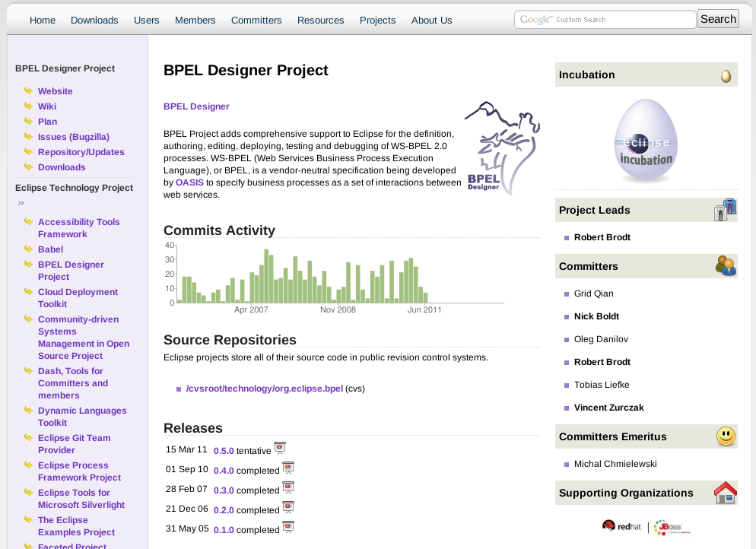Click presentation icon next to 0.4.0 release
Viewport: 756px width, 549px height.
288,468
